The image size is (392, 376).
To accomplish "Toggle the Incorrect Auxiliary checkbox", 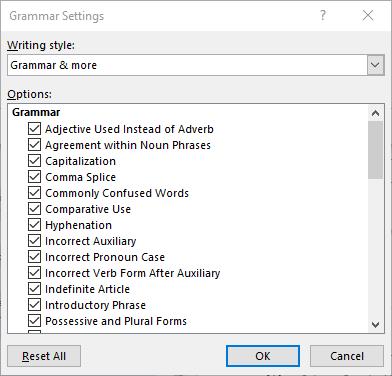I will click(35, 241).
